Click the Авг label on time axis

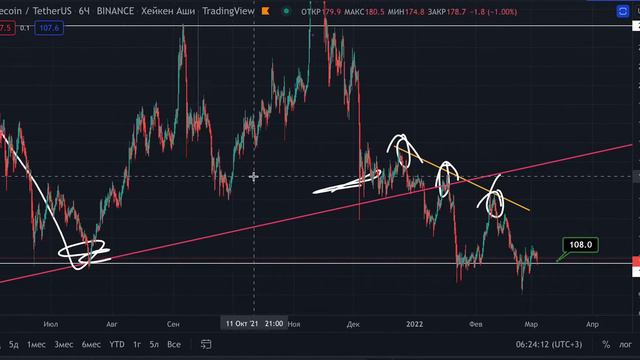click(x=111, y=324)
